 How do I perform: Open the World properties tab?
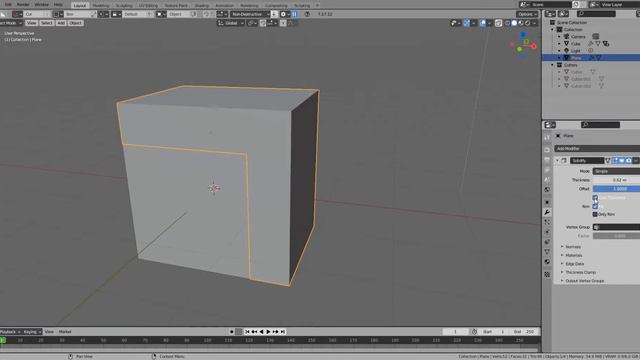[x=547, y=190]
